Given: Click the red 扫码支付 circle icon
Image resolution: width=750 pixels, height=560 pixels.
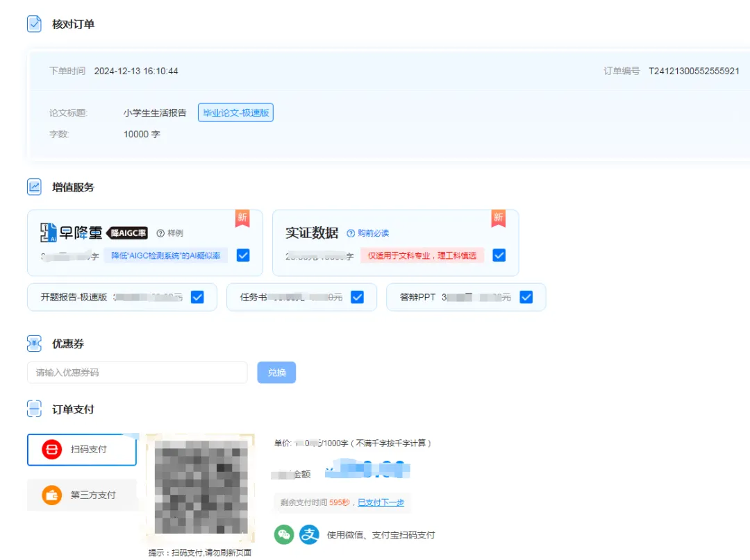Looking at the screenshot, I should point(51,449).
